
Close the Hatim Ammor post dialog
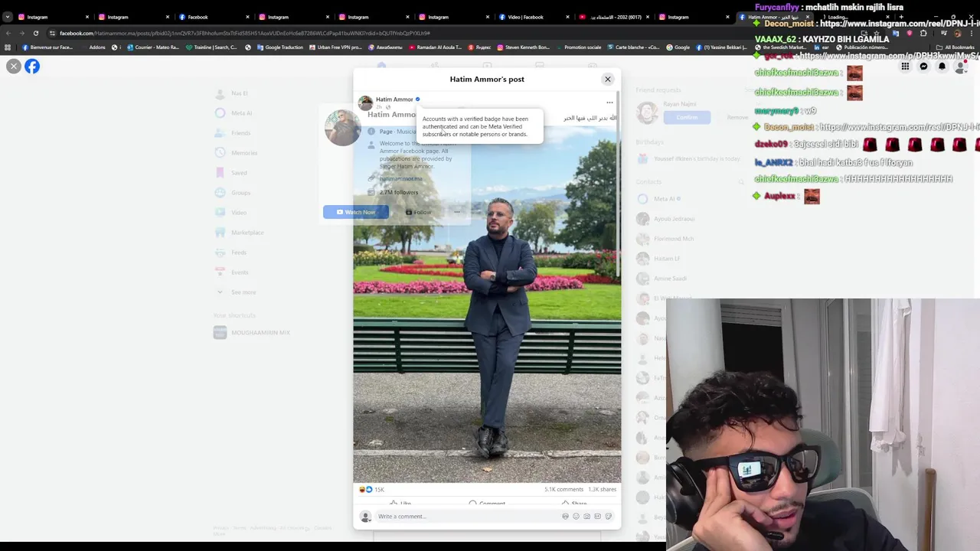[x=608, y=79]
